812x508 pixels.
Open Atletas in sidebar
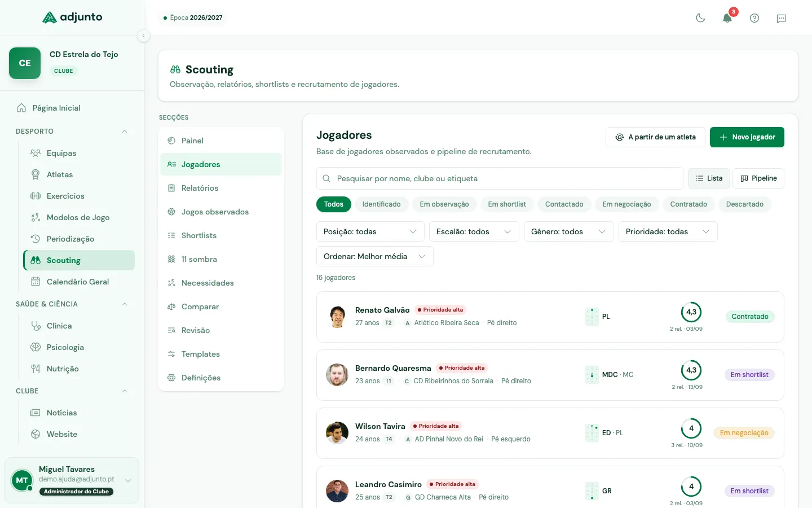pos(79,174)
